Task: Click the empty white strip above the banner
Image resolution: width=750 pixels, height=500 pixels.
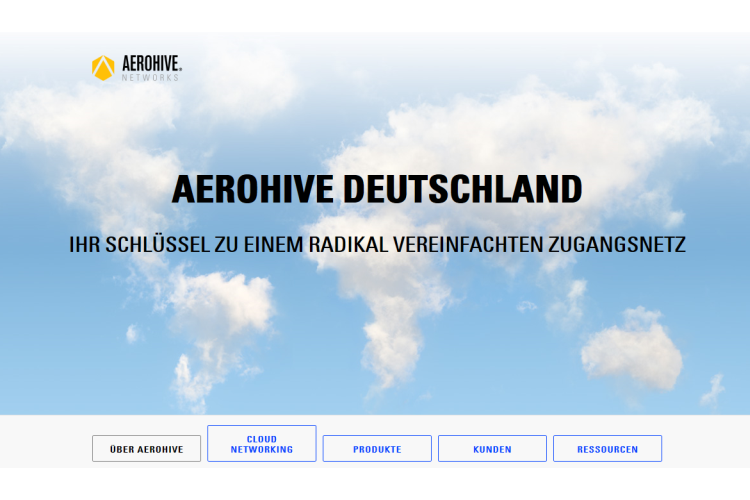Action: pos(375,15)
